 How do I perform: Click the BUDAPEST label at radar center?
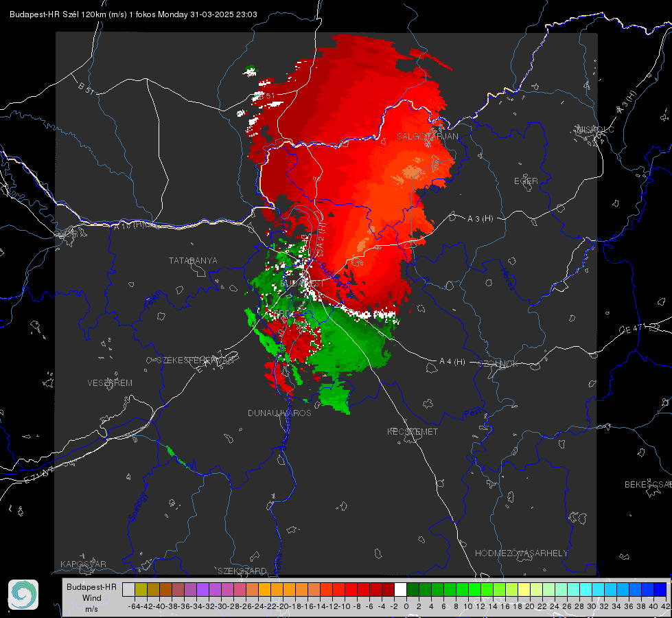point(302,284)
